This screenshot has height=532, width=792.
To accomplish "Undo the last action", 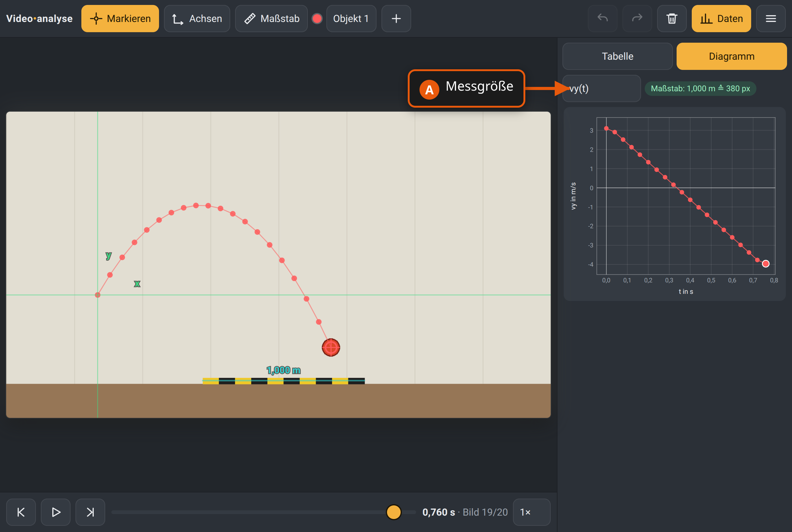I will 602,19.
